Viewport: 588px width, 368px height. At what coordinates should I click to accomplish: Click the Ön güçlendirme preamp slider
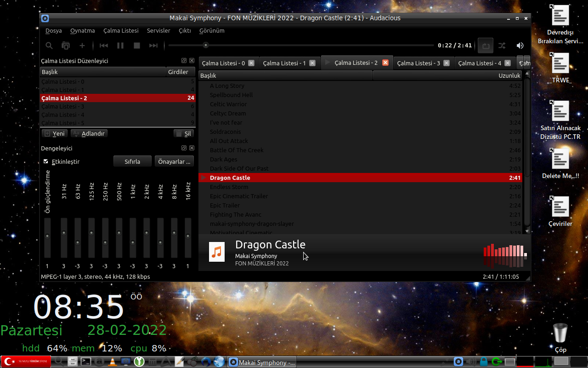tap(47, 238)
